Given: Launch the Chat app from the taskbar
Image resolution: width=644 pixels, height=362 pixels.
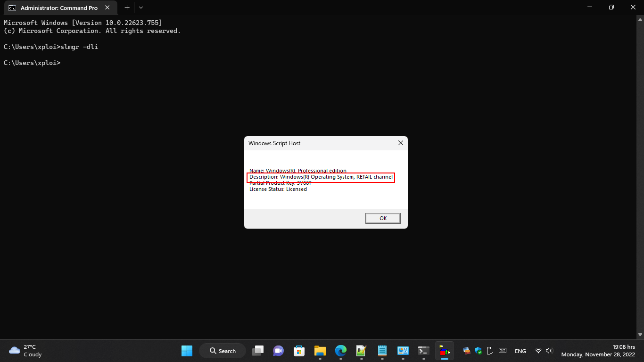Looking at the screenshot, I should 279,351.
